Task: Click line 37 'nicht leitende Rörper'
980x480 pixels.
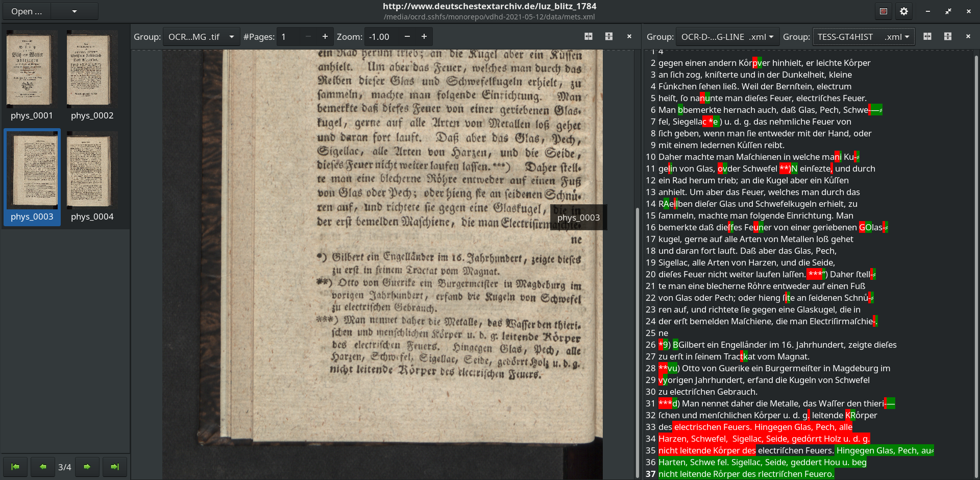Action: point(746,474)
